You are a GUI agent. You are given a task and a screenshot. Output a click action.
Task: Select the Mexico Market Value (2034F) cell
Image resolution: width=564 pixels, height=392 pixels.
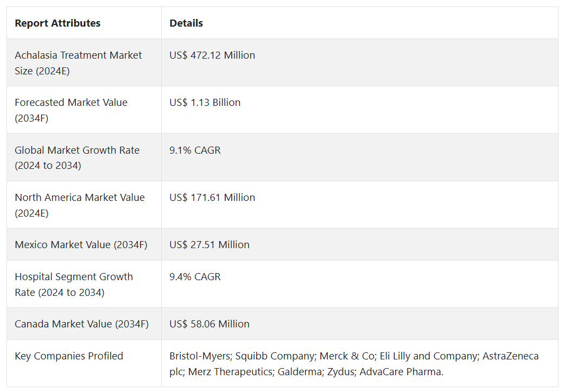tap(81, 245)
